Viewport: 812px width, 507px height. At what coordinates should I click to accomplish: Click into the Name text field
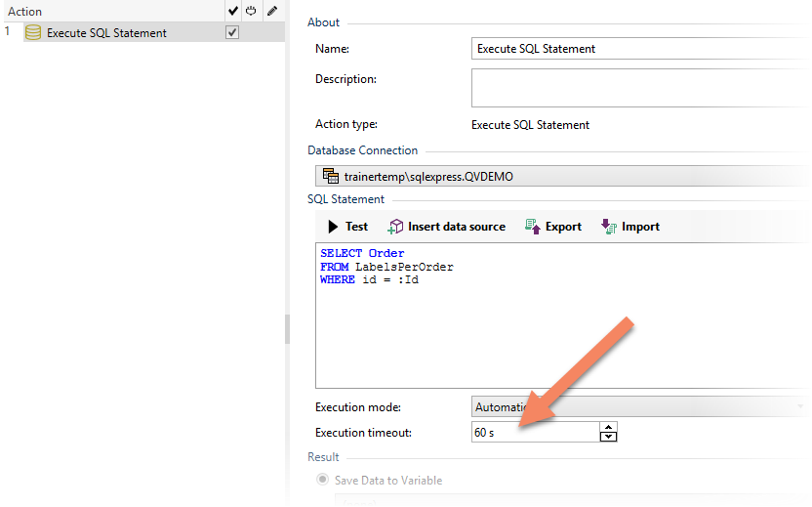pyautogui.click(x=634, y=48)
